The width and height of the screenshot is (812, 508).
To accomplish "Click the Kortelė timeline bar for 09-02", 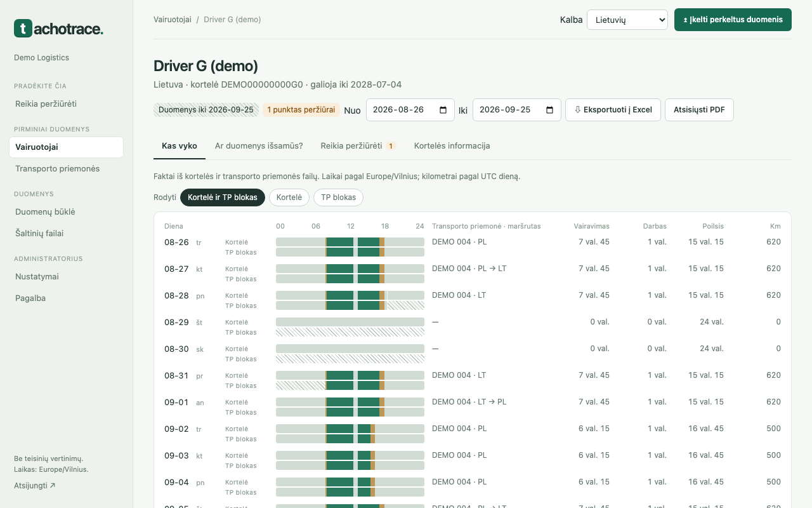I will point(350,429).
